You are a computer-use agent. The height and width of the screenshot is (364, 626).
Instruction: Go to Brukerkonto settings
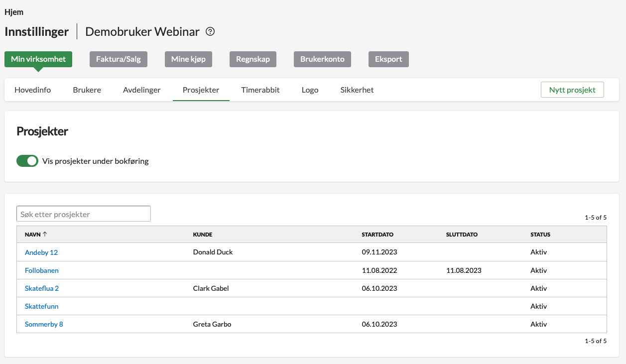coord(322,59)
